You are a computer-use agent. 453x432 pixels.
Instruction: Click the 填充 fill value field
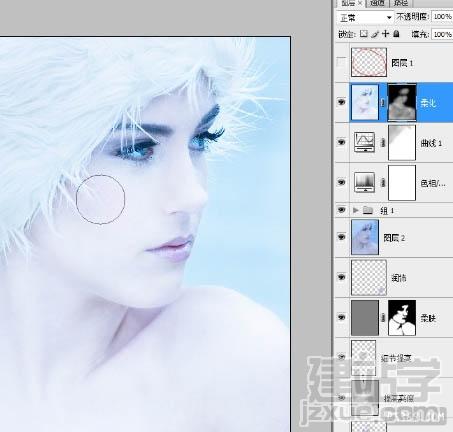coord(442,34)
